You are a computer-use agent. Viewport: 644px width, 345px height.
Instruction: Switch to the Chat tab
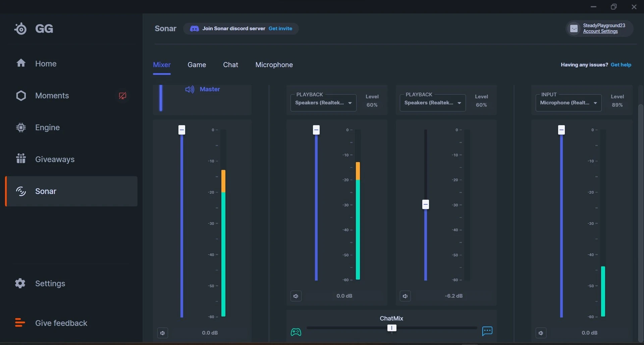(x=231, y=65)
